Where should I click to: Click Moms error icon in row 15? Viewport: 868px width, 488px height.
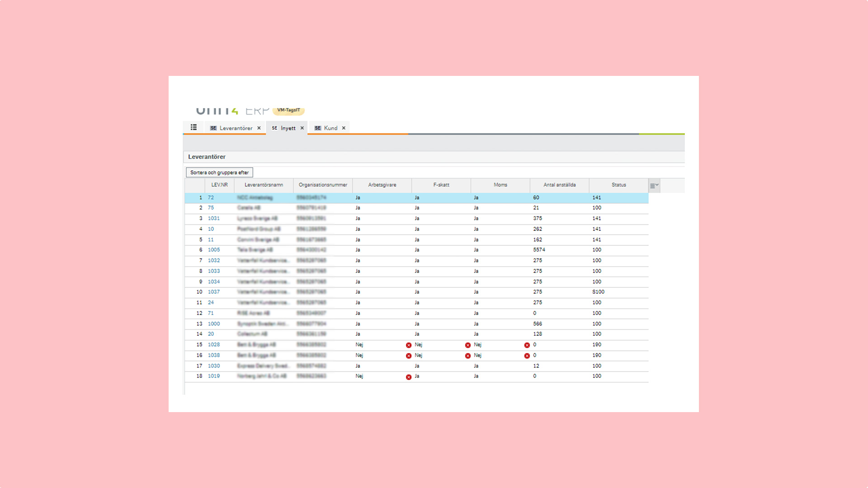(527, 345)
